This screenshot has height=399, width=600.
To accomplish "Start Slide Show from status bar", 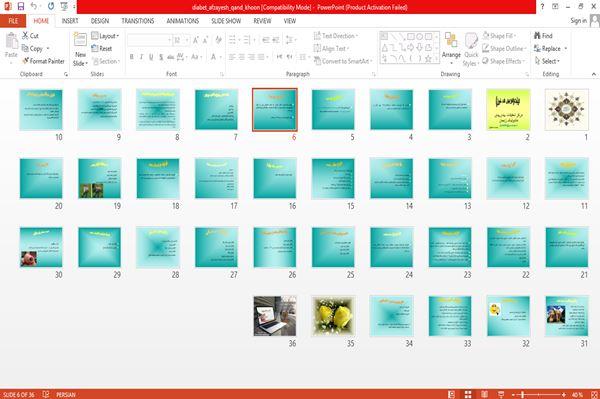I will tap(501, 394).
